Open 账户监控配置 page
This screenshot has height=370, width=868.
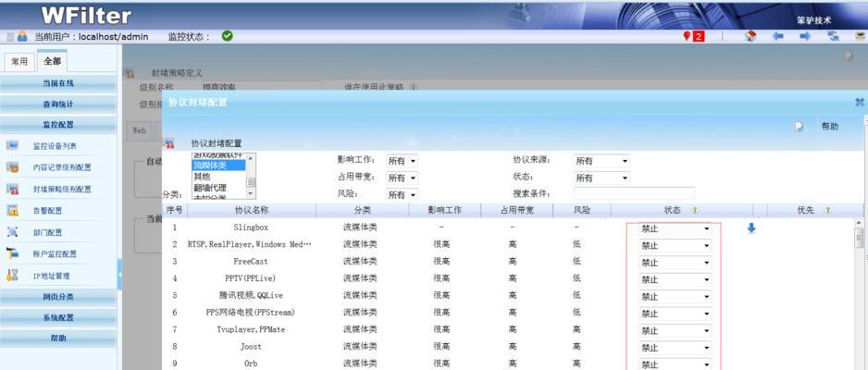point(55,253)
